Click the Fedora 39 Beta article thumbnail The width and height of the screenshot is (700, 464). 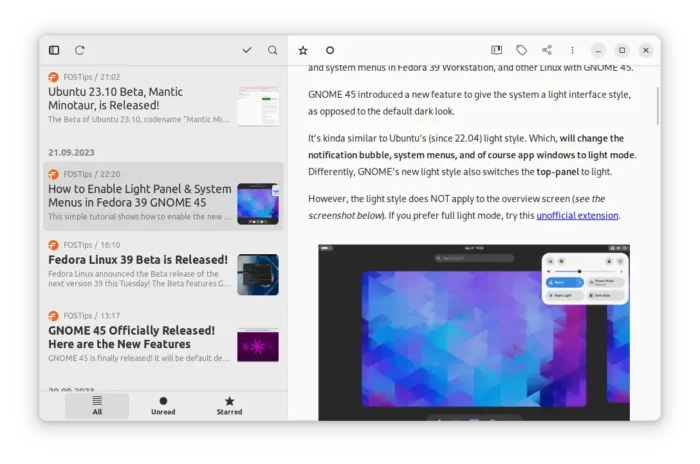click(258, 275)
